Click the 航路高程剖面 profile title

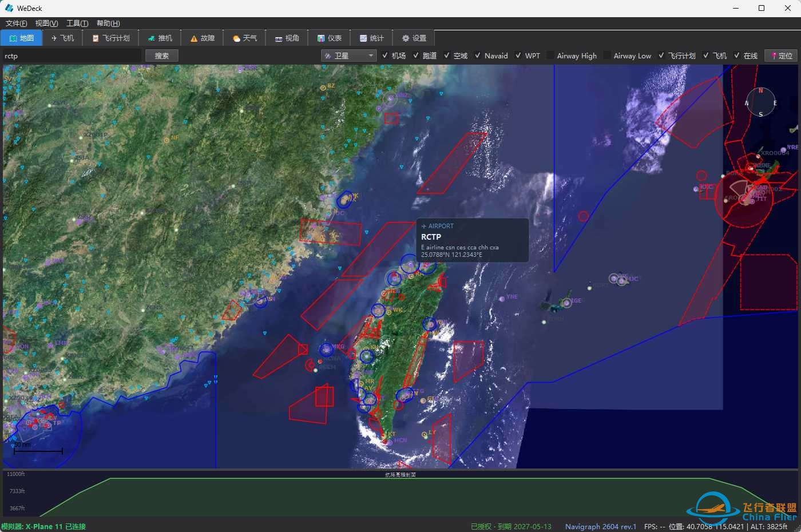click(400, 474)
